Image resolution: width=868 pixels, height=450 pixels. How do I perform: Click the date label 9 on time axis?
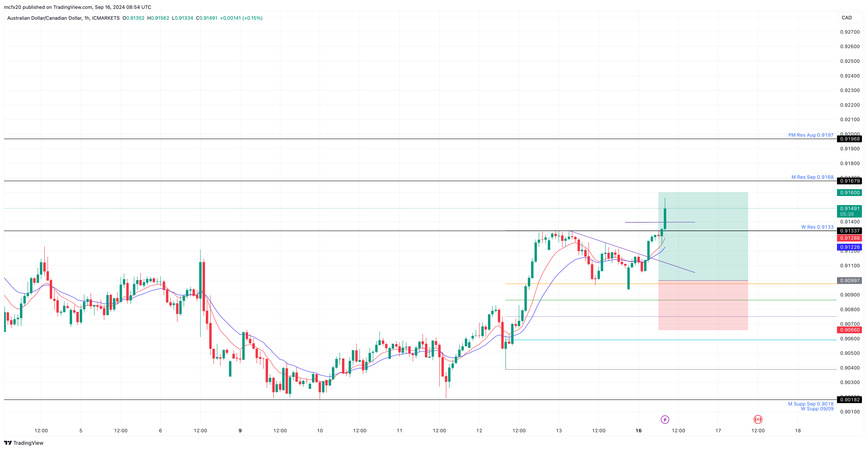tap(240, 430)
